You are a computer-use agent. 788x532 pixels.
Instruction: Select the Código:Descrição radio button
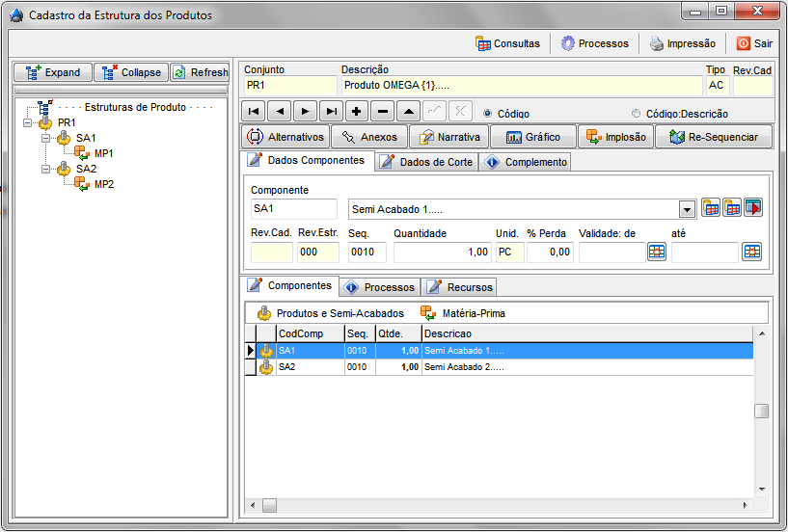tap(637, 113)
